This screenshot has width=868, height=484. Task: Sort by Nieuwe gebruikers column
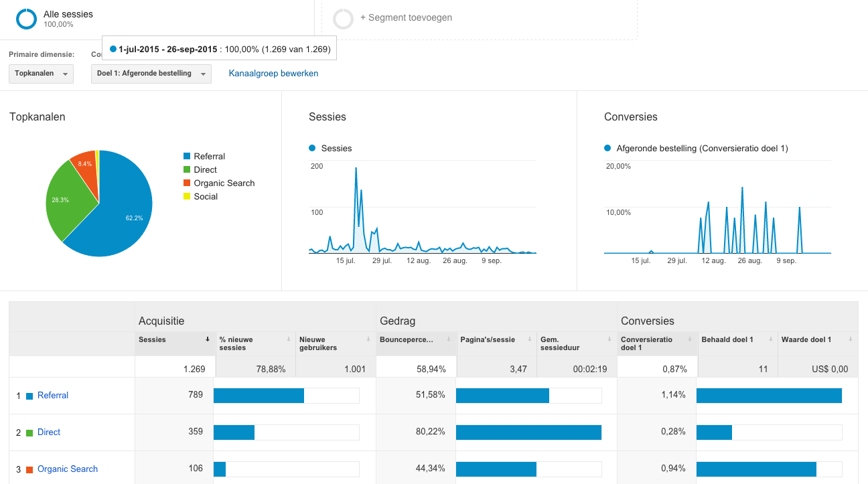(x=336, y=343)
